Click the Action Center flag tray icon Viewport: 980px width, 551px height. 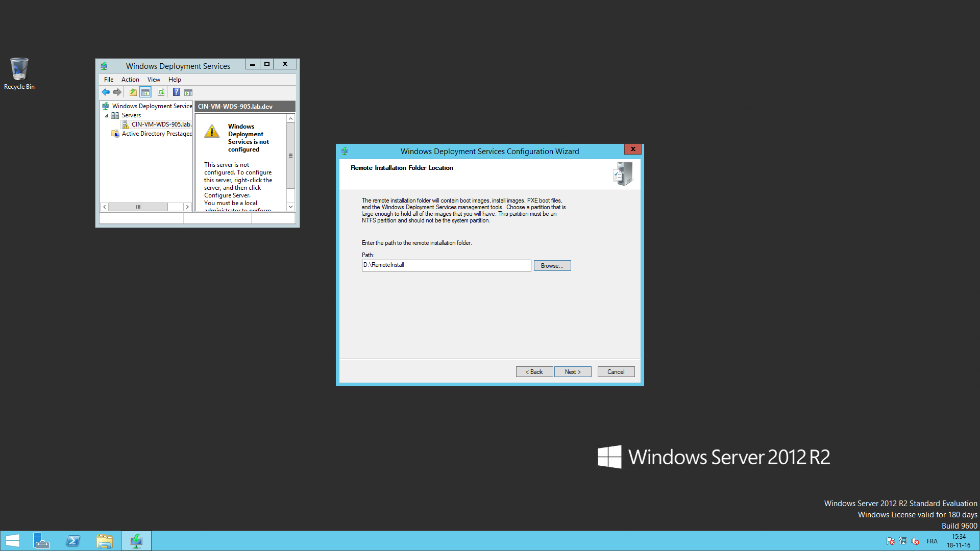(x=891, y=541)
